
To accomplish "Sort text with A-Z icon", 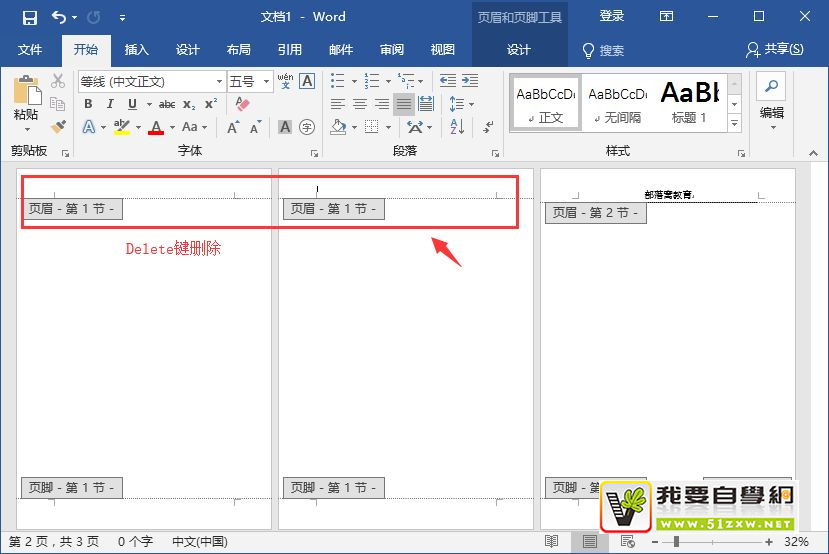I will pyautogui.click(x=457, y=127).
